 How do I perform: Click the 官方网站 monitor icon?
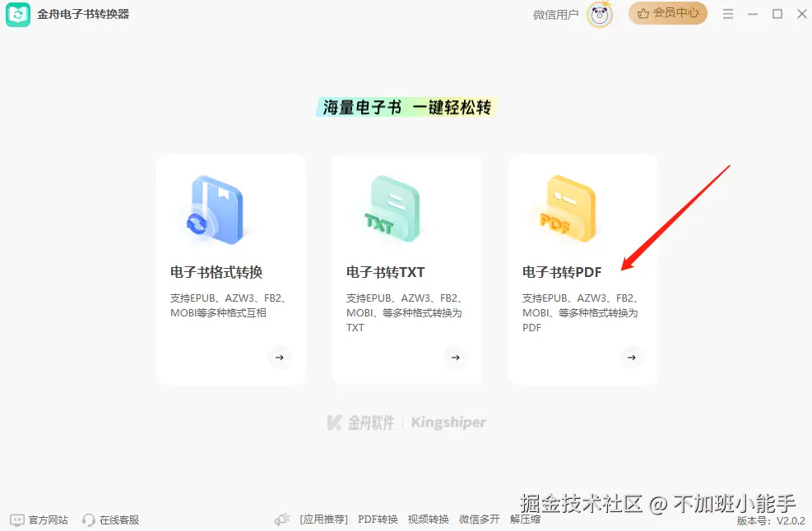[17, 519]
